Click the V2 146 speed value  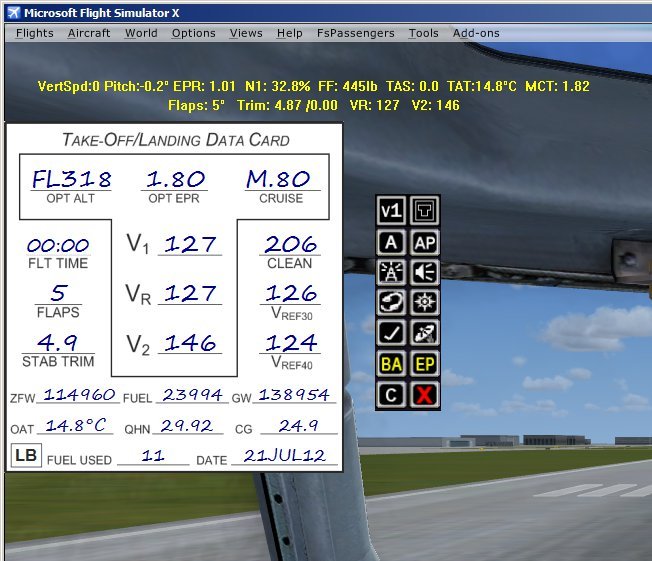pyautogui.click(x=190, y=343)
